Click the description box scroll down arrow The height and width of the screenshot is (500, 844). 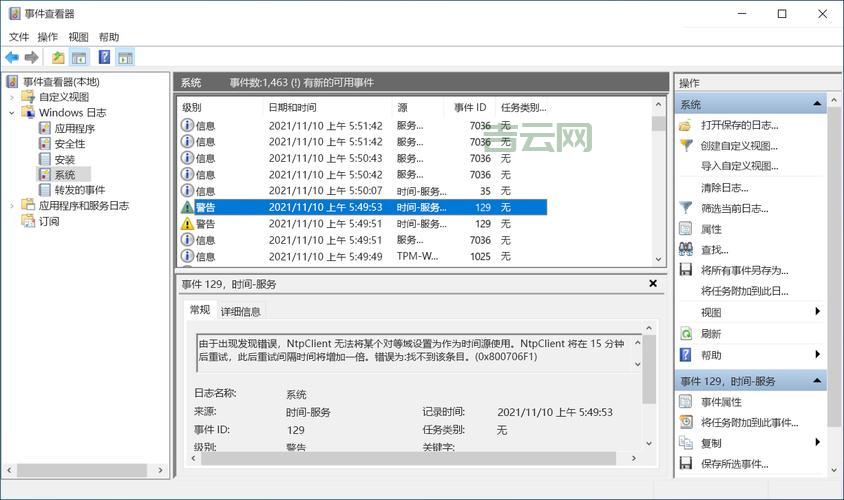click(x=637, y=364)
